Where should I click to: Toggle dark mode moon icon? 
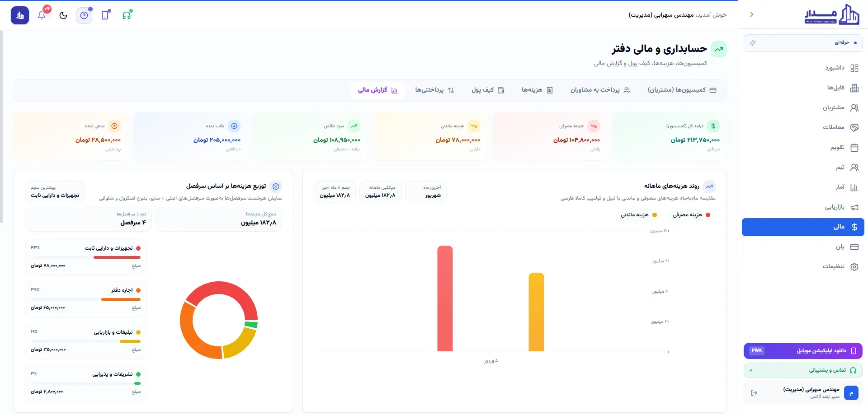[x=63, y=15]
